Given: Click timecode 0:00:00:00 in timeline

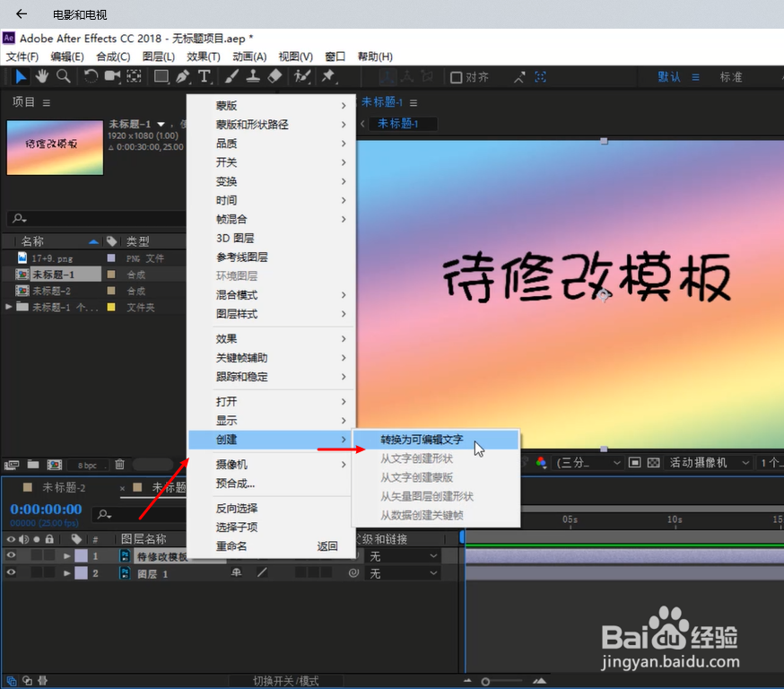Looking at the screenshot, I should 46,509.
